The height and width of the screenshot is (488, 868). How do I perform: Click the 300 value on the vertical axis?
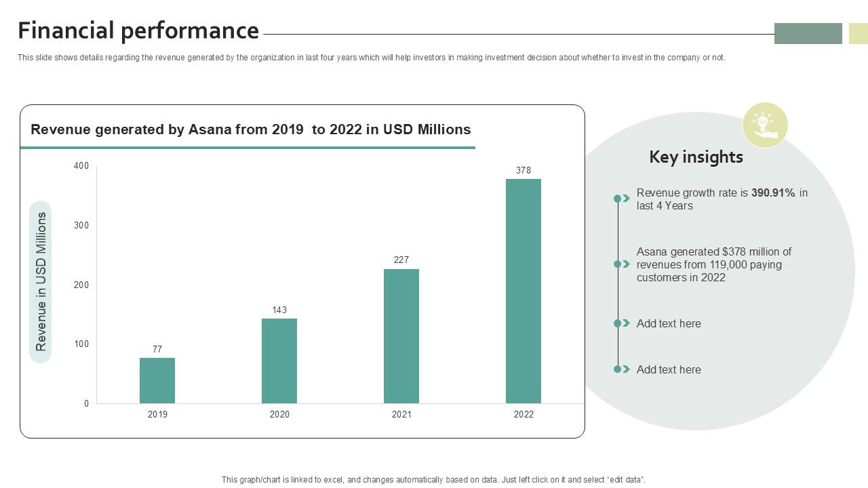(81, 225)
